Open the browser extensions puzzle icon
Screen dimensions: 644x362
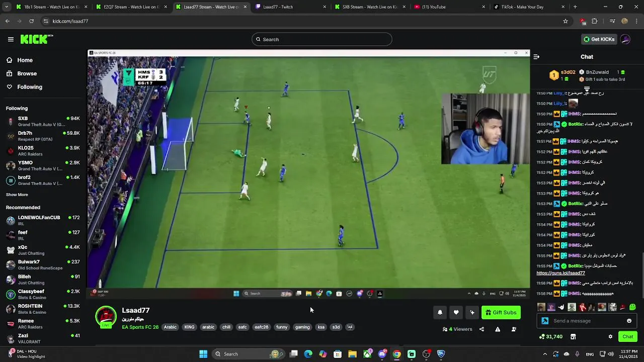point(595,21)
